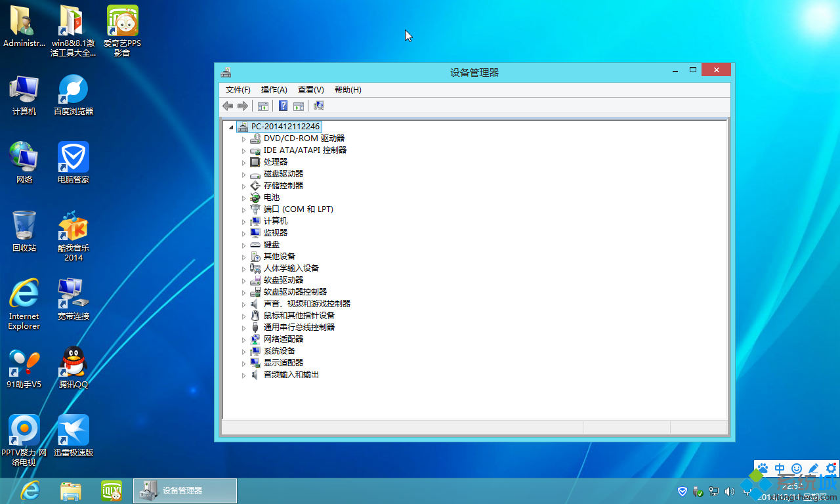840x504 pixels.
Task: Expand the IDE ATA/ATAPI 控制器 node
Action: (x=243, y=151)
